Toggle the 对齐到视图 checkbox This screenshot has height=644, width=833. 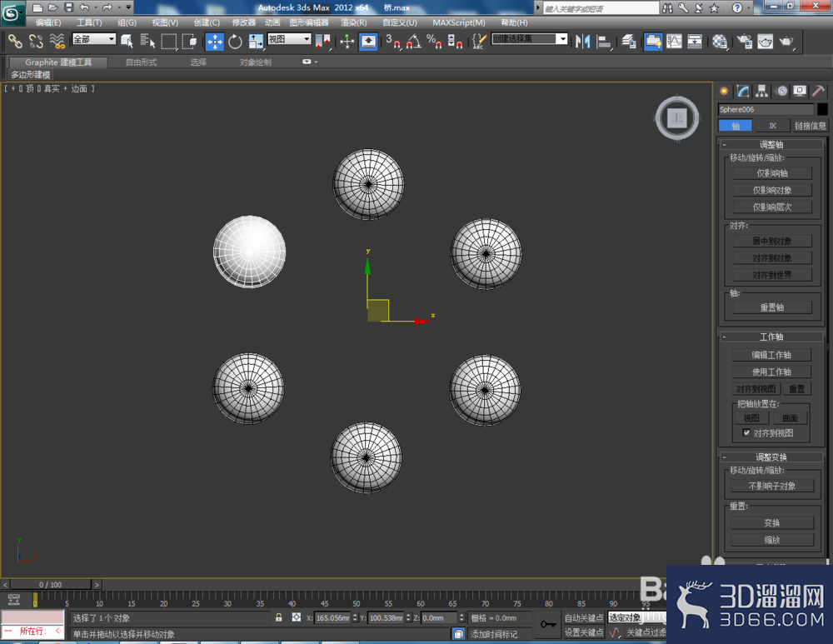pyautogui.click(x=746, y=432)
